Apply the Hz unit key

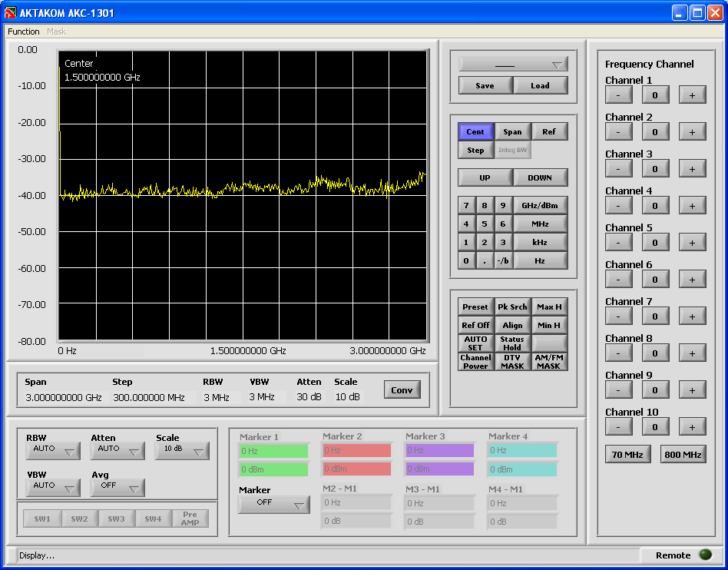pyautogui.click(x=540, y=260)
